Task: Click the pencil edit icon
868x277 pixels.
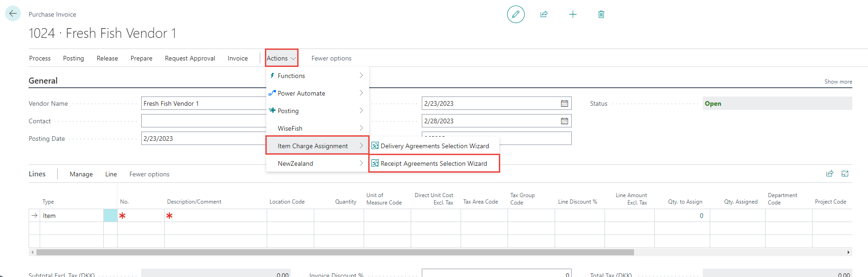Action: [515, 14]
